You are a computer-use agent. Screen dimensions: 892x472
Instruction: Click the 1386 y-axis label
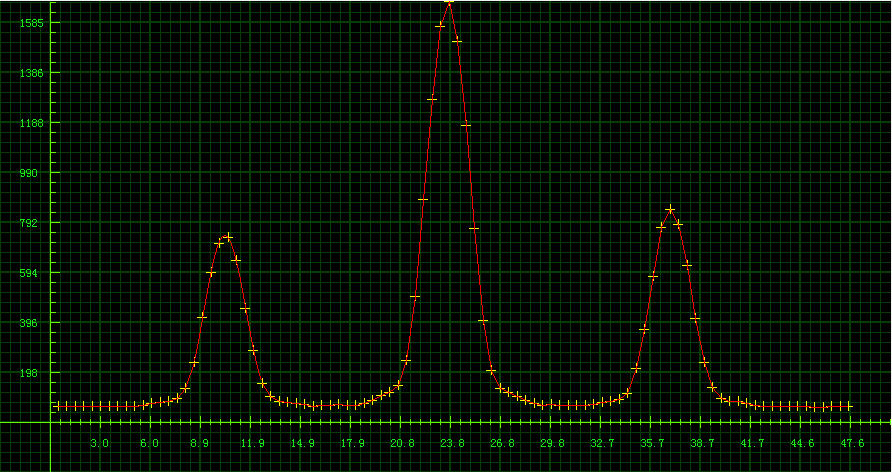pos(32,73)
